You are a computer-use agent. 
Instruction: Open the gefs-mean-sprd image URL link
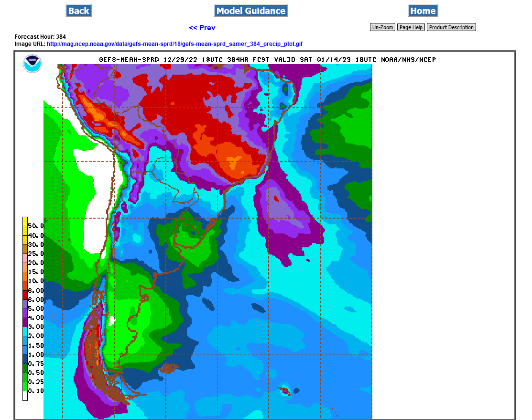pos(174,44)
